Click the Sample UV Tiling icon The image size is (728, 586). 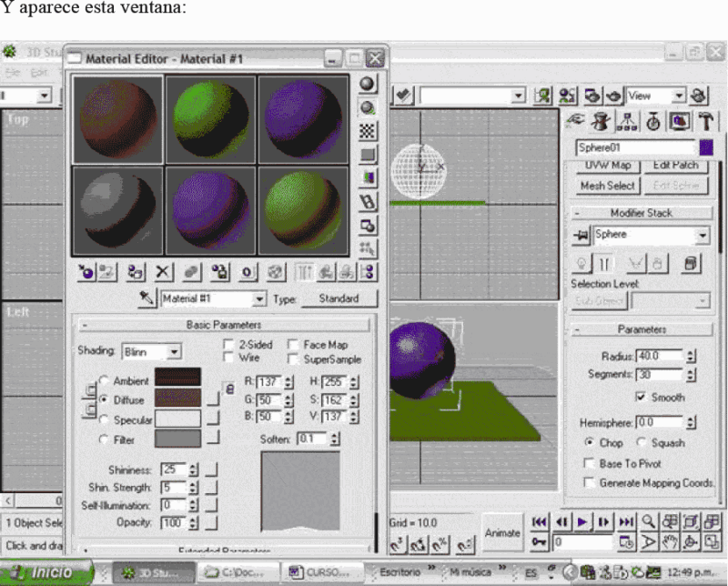(367, 155)
